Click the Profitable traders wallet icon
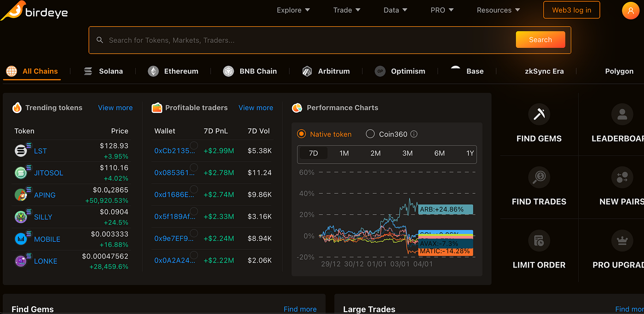Image resolution: width=644 pixels, height=314 pixels. point(157,108)
